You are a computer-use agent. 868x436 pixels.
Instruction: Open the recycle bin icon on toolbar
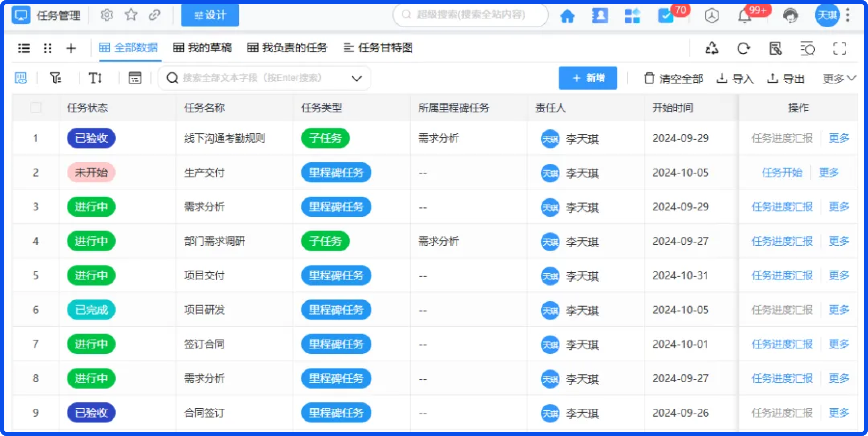[712, 48]
